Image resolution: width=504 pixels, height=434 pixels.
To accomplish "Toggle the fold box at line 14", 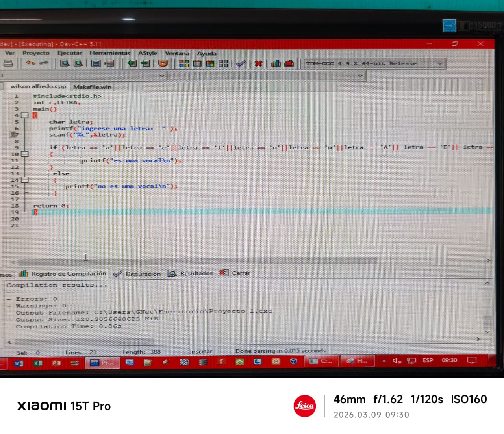I will 24,180.
